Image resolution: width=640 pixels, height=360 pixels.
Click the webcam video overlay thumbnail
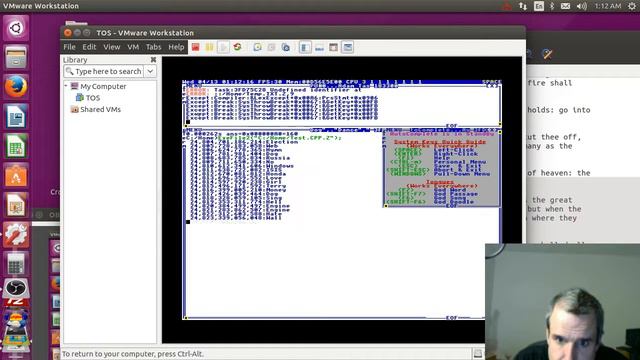(x=562, y=302)
